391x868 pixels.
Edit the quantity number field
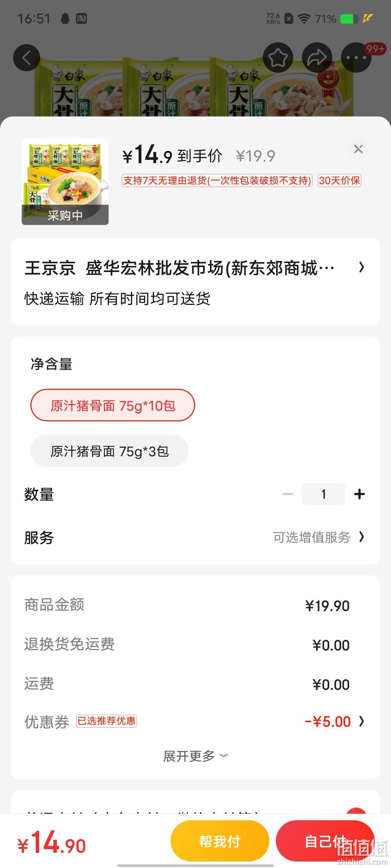click(323, 494)
